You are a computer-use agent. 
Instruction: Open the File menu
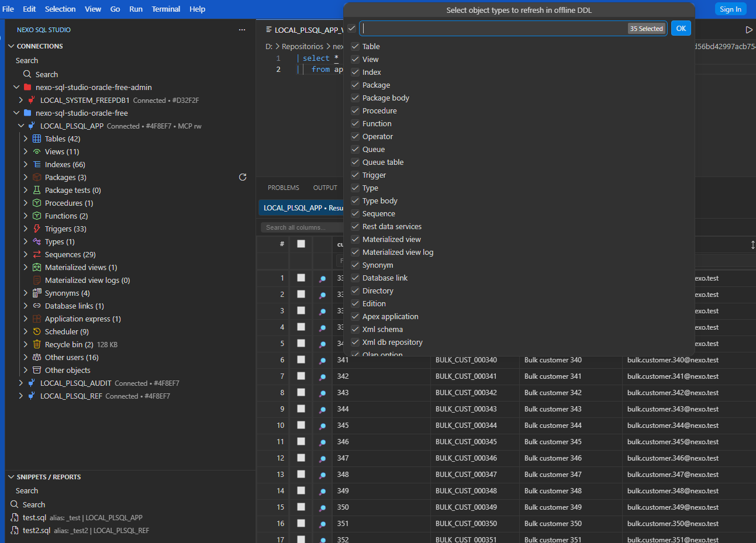pos(8,9)
